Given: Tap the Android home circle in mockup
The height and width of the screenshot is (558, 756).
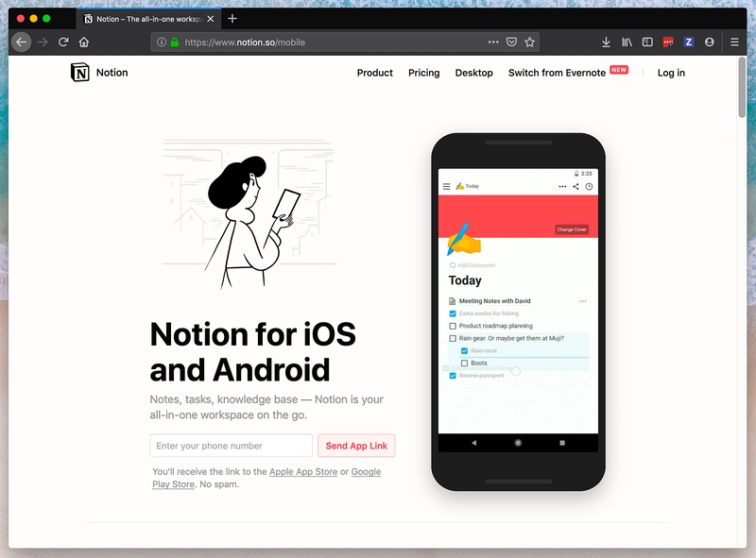Looking at the screenshot, I should [x=518, y=443].
